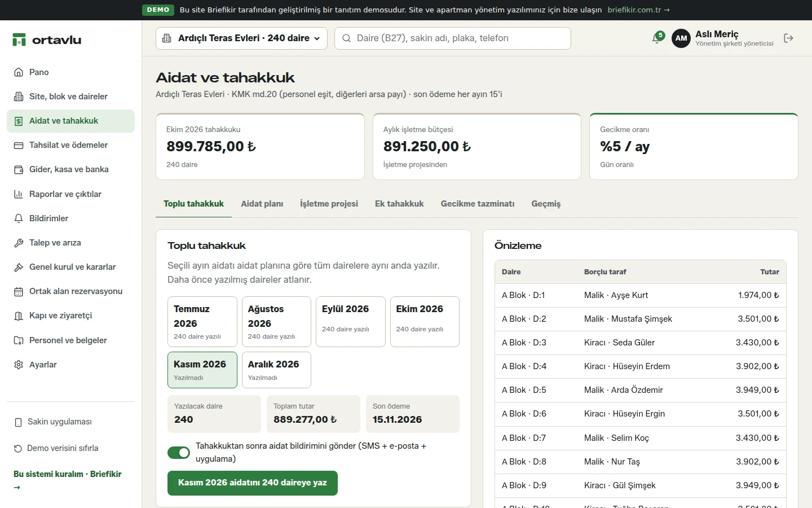The height and width of the screenshot is (508, 812).
Task: Go to the Ek tahakkuk tab
Action: [x=399, y=204]
